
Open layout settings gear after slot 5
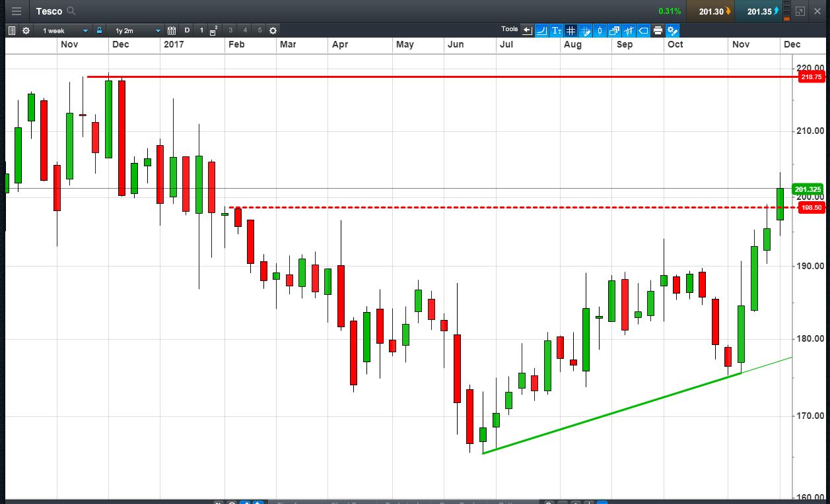click(x=273, y=30)
